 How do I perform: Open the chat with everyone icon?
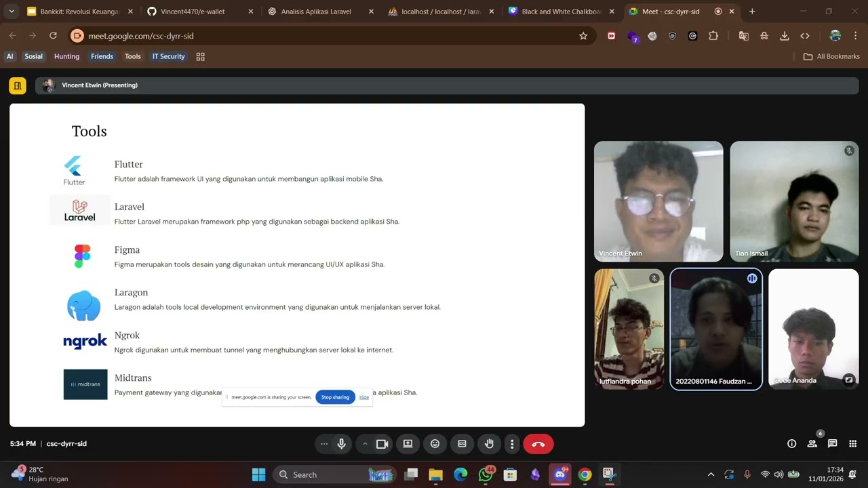point(832,444)
